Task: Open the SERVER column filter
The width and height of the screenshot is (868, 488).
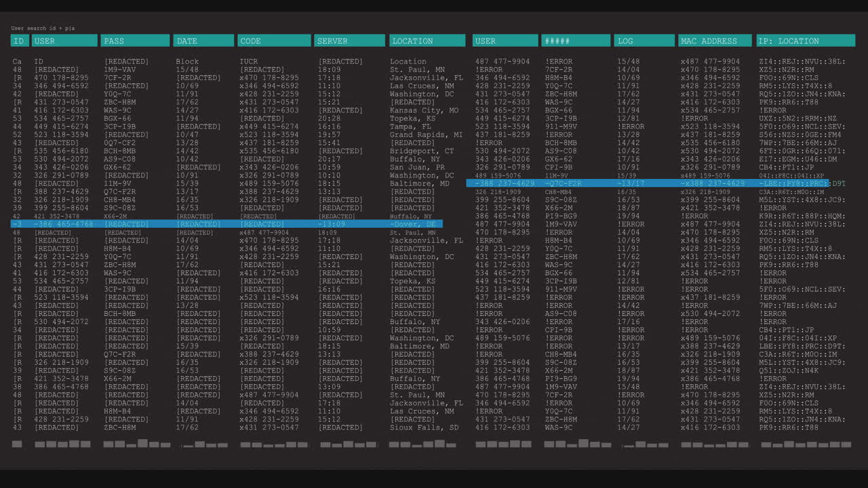Action: click(x=349, y=41)
